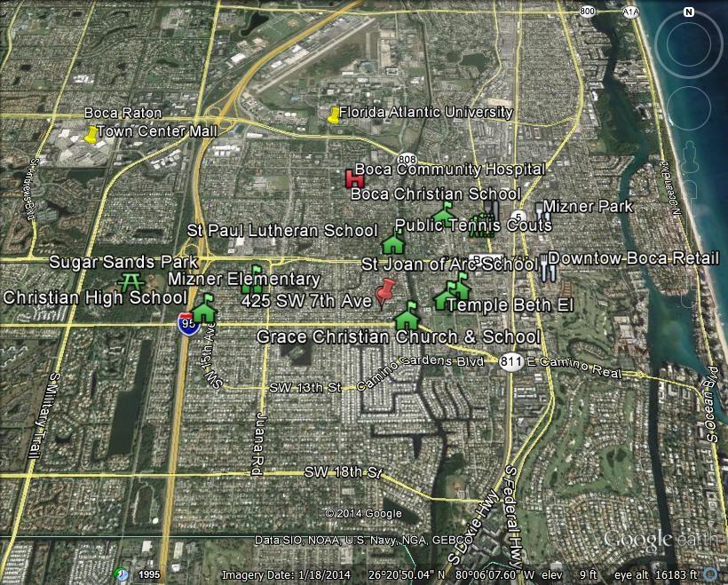Click the 1995 historical imagery year button
Screen dimensions: 728x585
click(149, 574)
